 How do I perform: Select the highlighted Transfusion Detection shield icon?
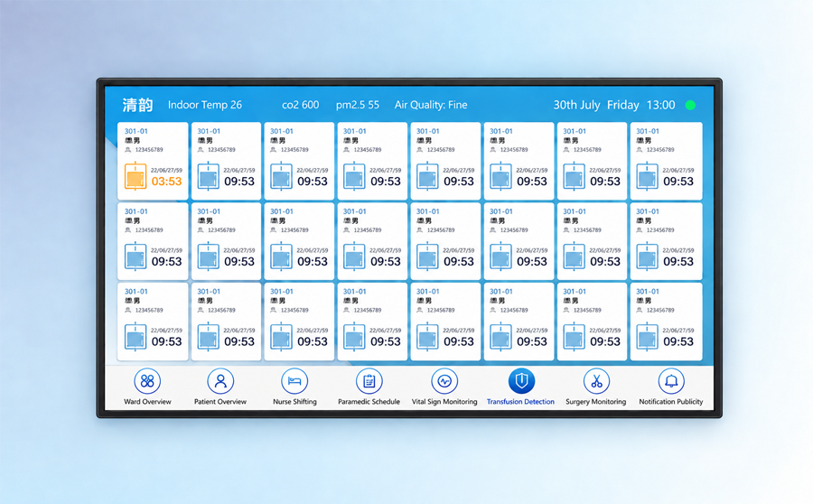click(521, 381)
